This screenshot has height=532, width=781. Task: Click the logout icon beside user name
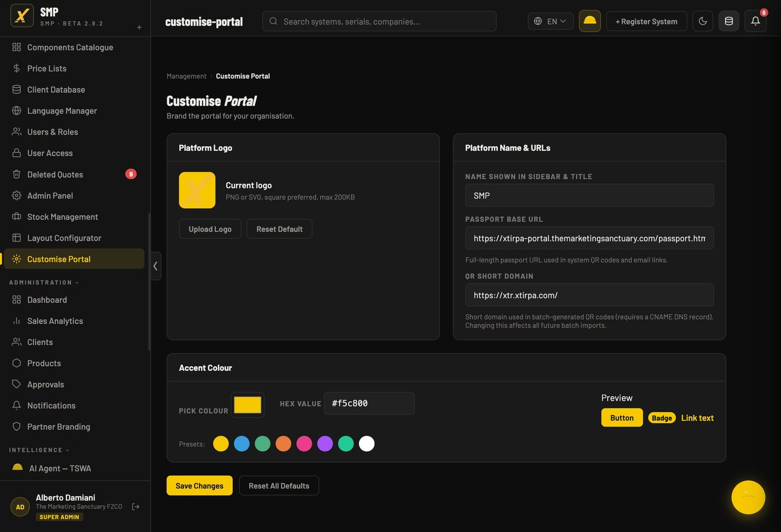coord(136,507)
